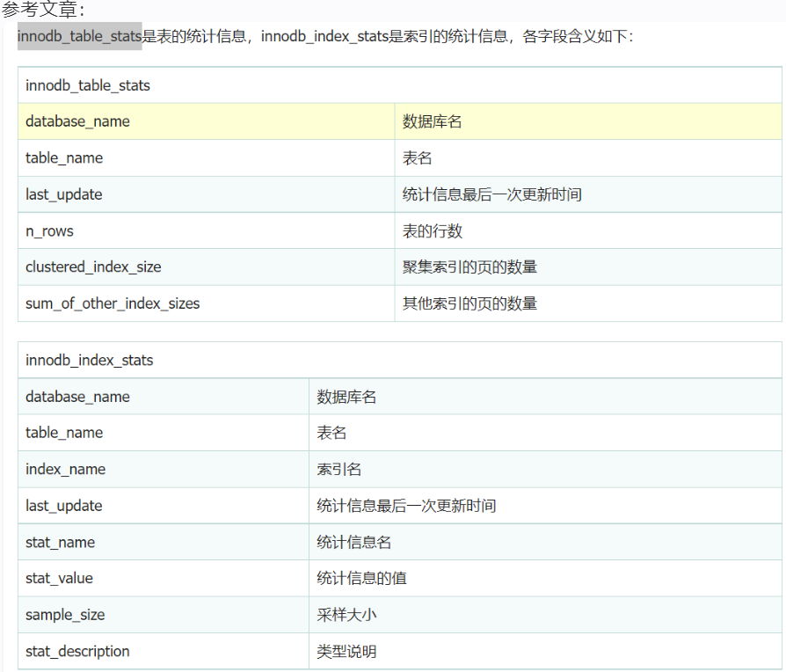Click the 其他索引的页的数量 cell
This screenshot has height=672, width=786.
pyautogui.click(x=469, y=303)
